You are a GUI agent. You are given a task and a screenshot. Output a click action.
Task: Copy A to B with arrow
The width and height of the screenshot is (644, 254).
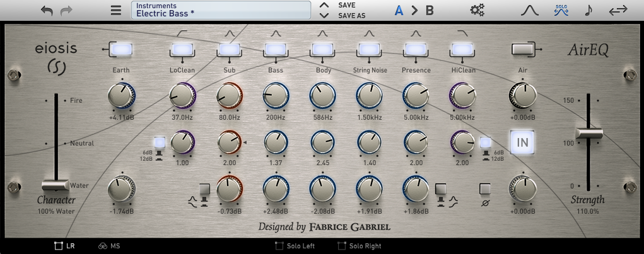pos(414,10)
